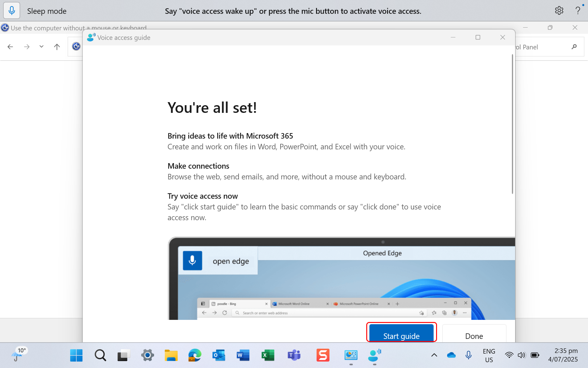Click the OneDrive tray icon
This screenshot has width=588, height=368.
tap(451, 355)
